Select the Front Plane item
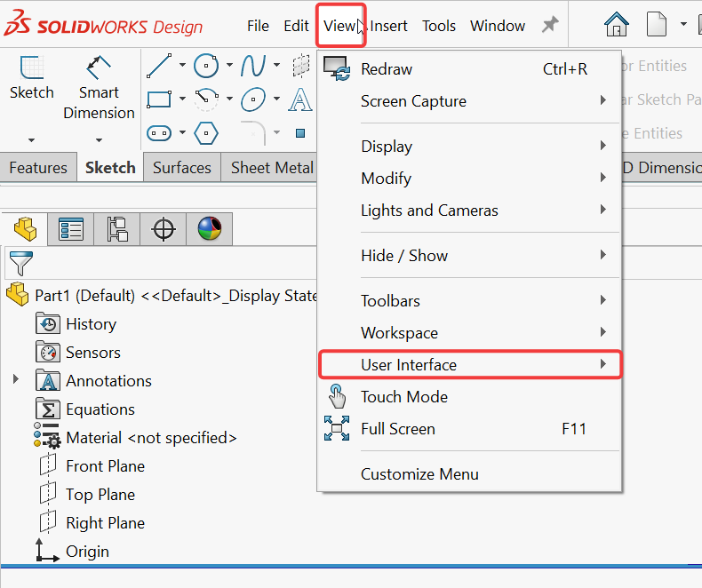 (92, 466)
